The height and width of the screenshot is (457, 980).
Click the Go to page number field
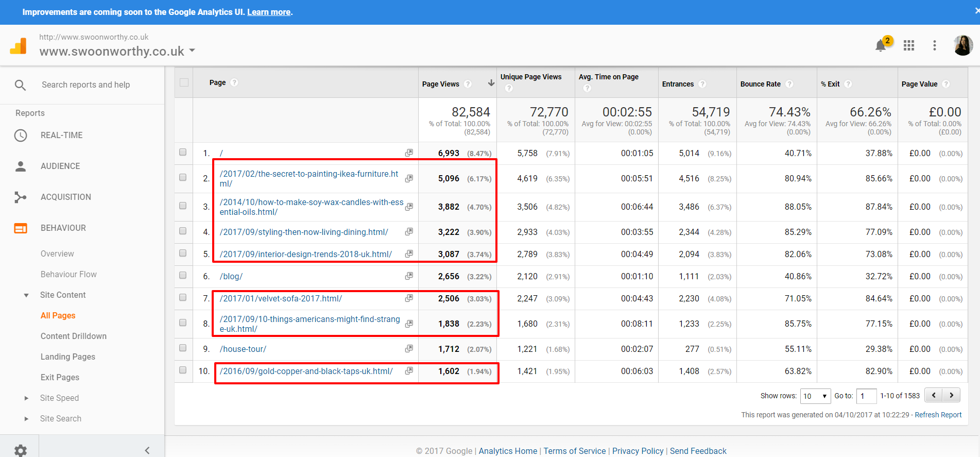866,396
